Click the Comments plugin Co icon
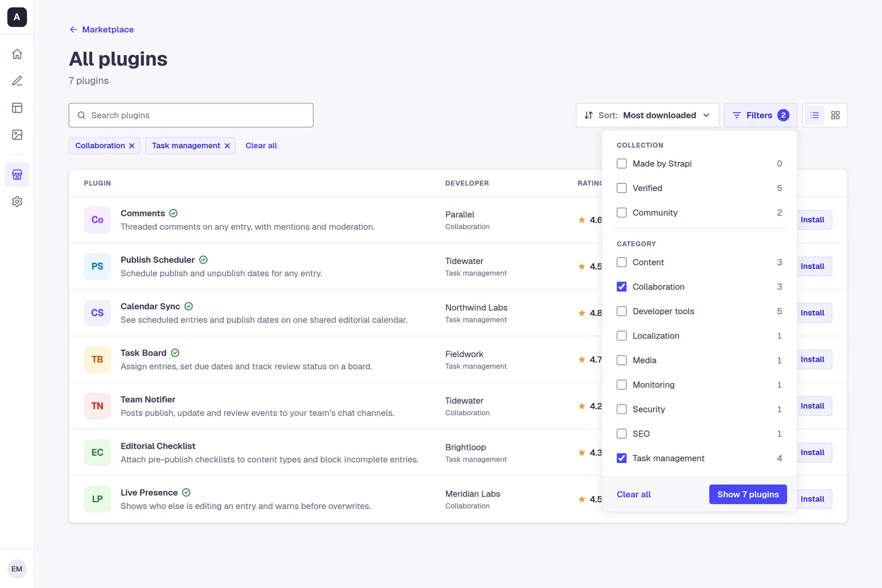Viewport: 882px width, 588px height. click(x=97, y=220)
